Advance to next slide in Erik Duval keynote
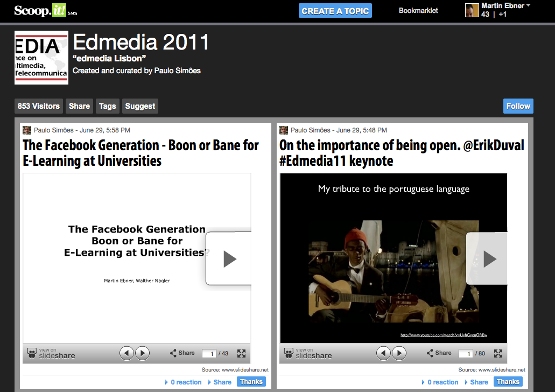This screenshot has height=392, width=555. pyautogui.click(x=399, y=353)
